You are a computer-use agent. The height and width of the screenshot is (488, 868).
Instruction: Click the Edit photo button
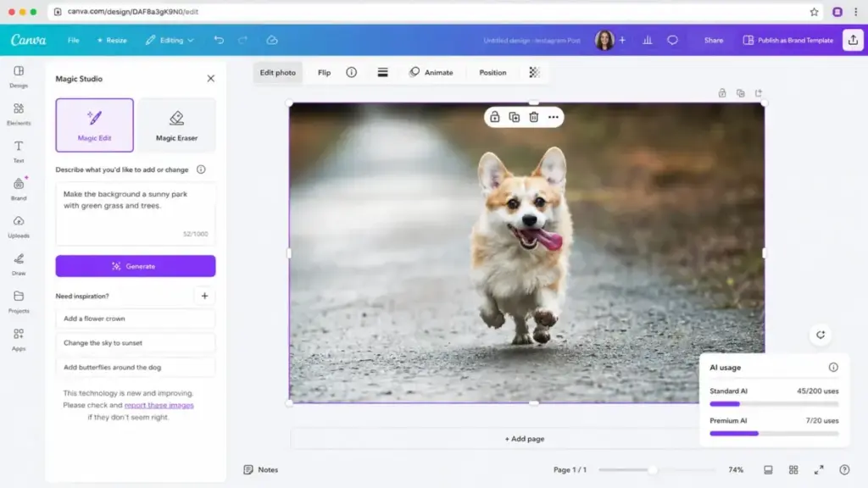(277, 73)
